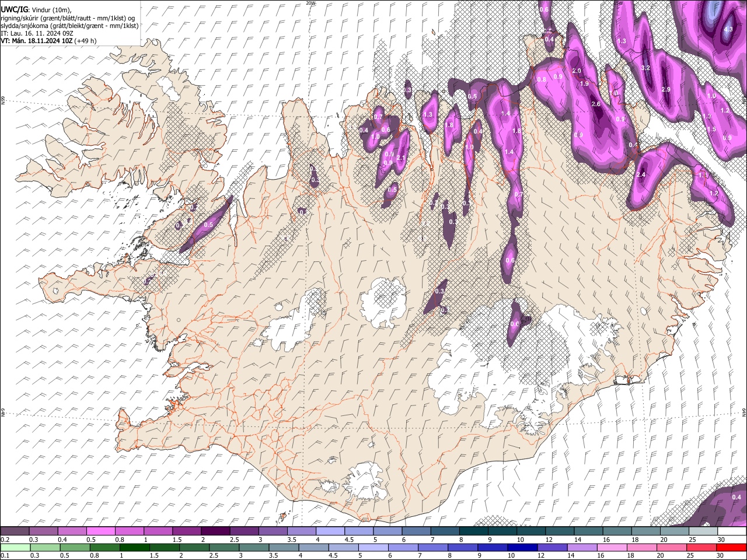This screenshot has height=560, width=747.
Task: Click the 1.1 value in the eastern snow band
Action: point(702,174)
